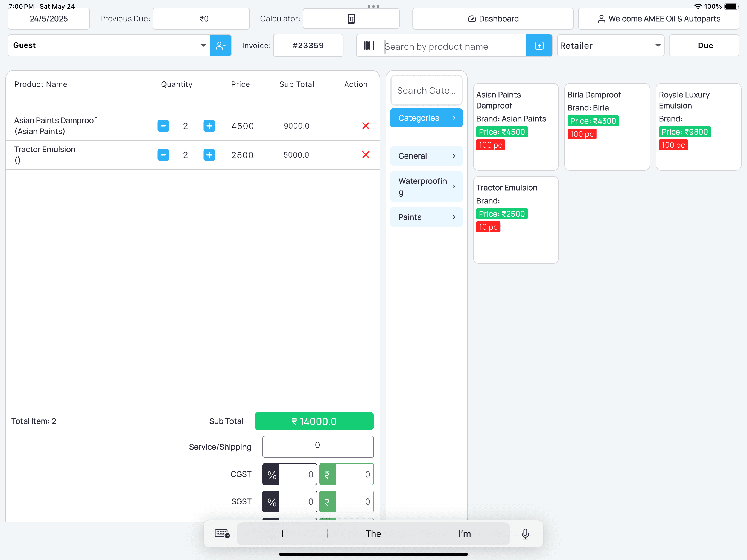Click the blue add product plus button
Screen dimensions: 747x560
539,46
